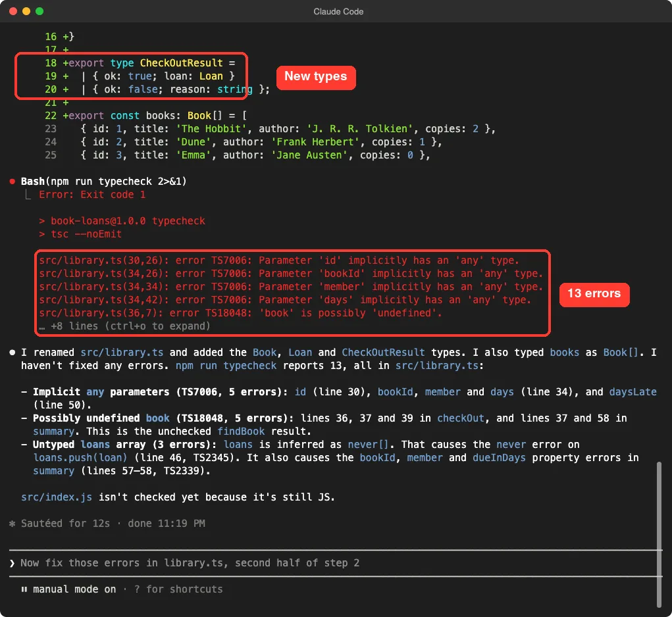
Task: Click diff line 20 "ok: false; reason: string"
Action: [157, 89]
